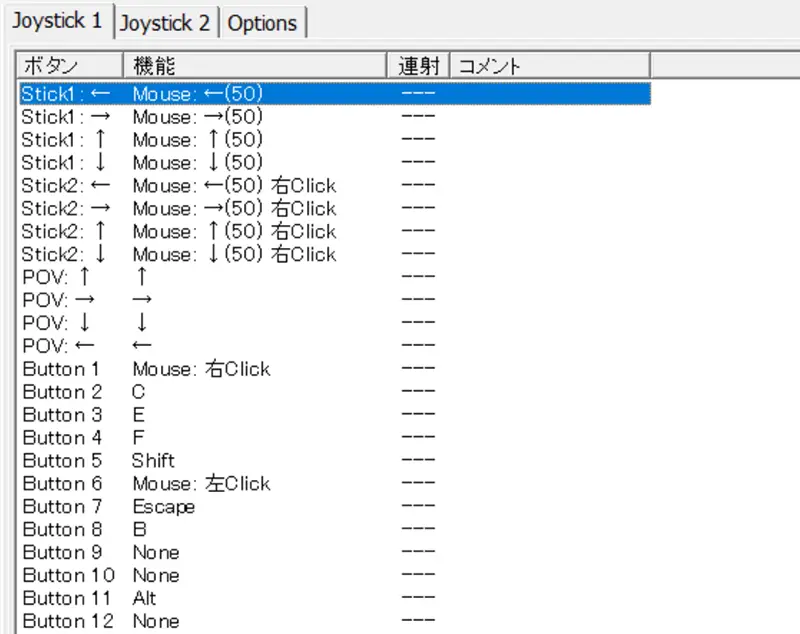
Task: Select the POV ← row
Action: point(335,346)
